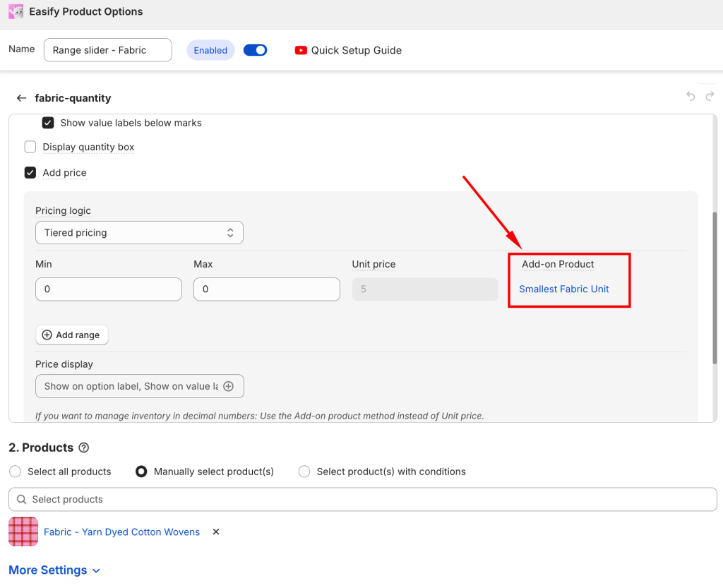Expand the More Settings section
This screenshot has width=723, height=588.
(54, 570)
